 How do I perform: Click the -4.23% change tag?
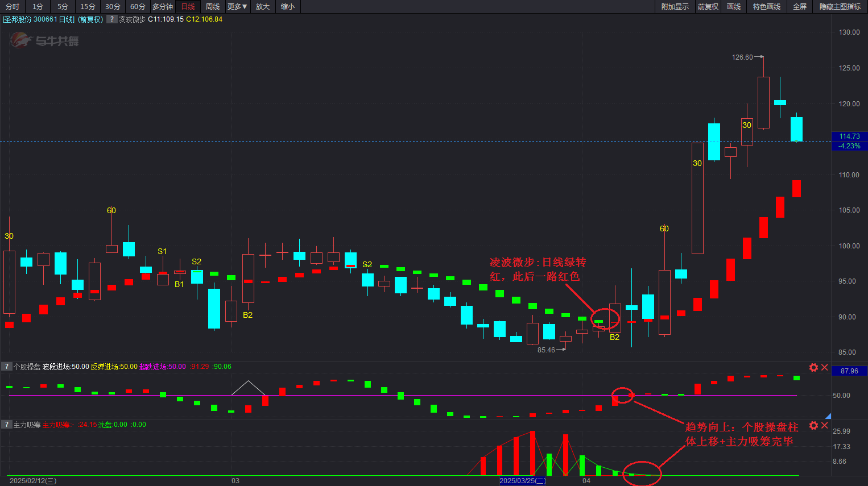coord(849,146)
